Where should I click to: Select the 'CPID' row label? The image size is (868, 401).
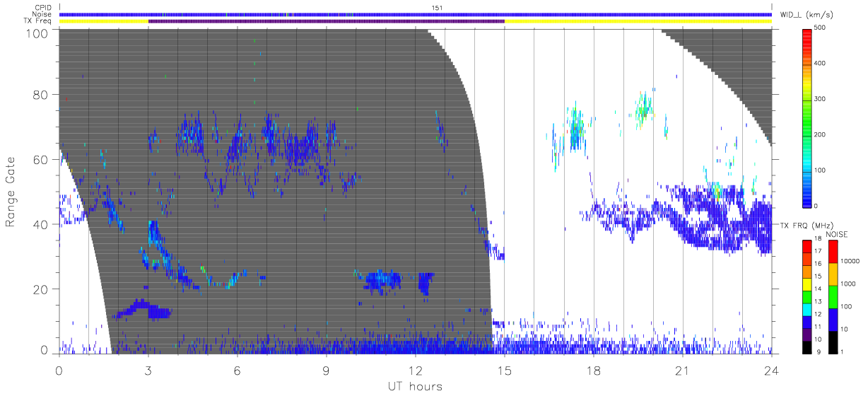pos(42,8)
